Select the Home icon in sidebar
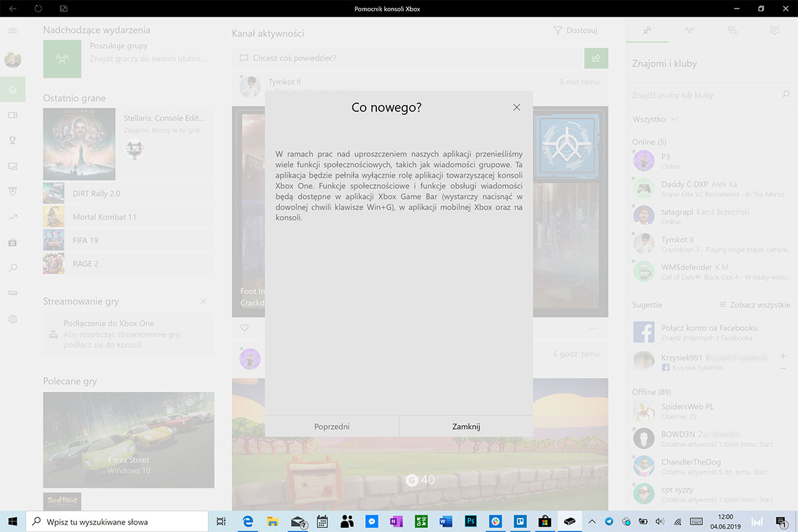Image resolution: width=798 pixels, height=532 pixels. (x=13, y=89)
